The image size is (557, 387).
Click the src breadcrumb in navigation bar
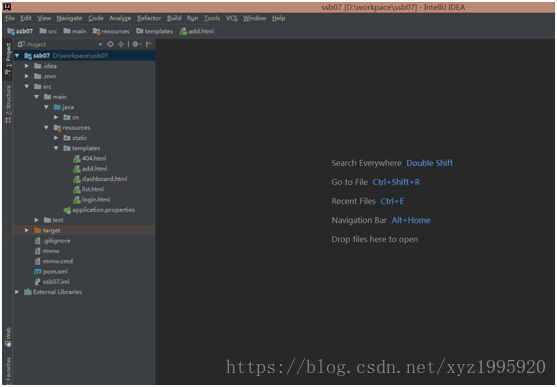point(48,31)
